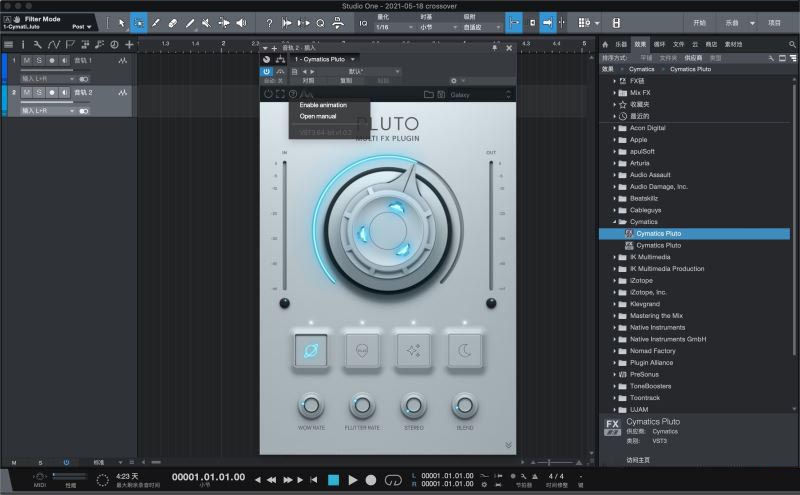Click the question mark help icon in toolbar
This screenshot has height=495, width=800.
click(269, 23)
